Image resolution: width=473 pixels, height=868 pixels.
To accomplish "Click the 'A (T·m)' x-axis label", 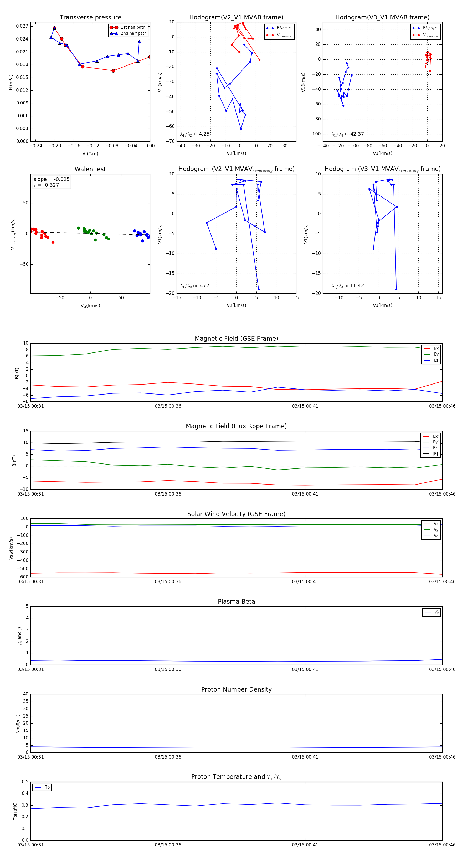I will click(x=90, y=154).
